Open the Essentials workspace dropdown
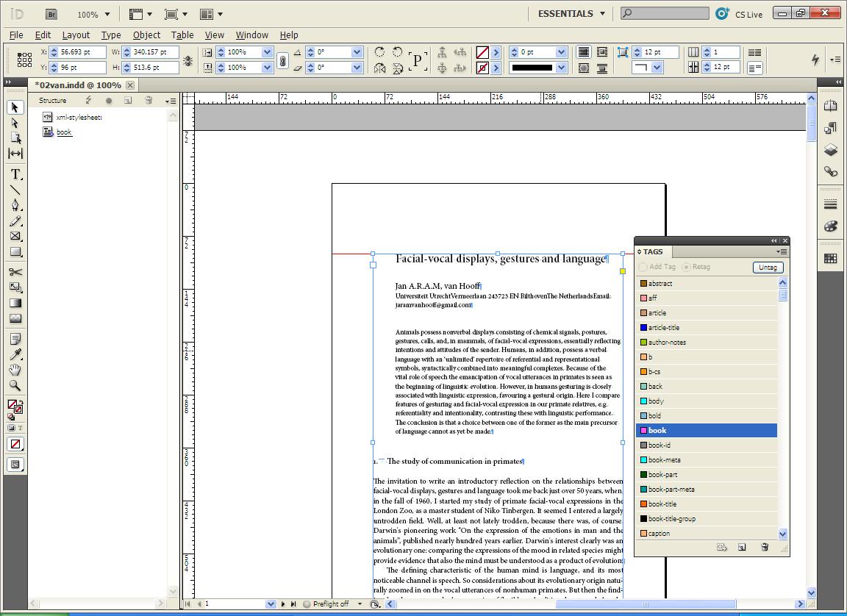Image resolution: width=847 pixels, height=616 pixels. [571, 14]
